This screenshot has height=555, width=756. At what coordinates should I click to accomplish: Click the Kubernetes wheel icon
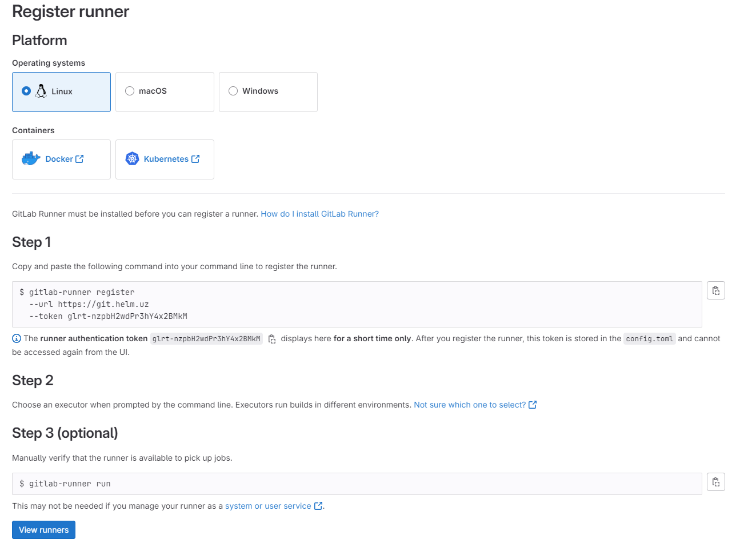[x=133, y=158]
